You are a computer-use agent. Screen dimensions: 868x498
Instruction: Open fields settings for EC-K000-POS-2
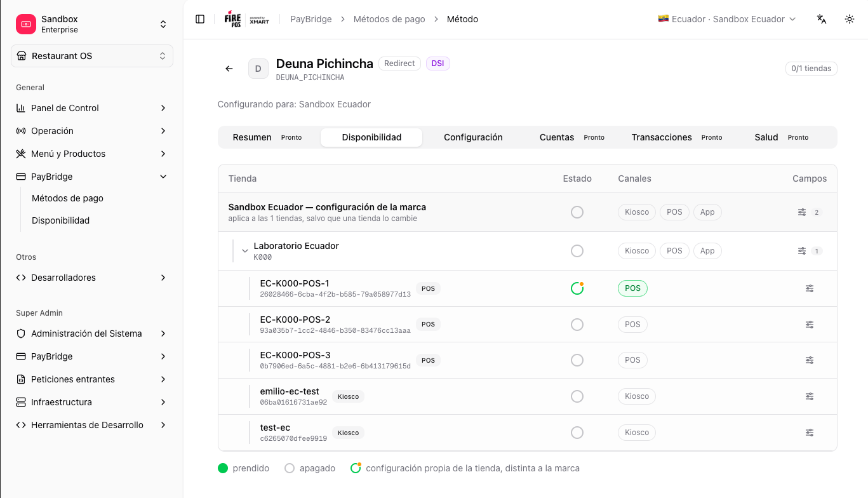click(x=810, y=325)
